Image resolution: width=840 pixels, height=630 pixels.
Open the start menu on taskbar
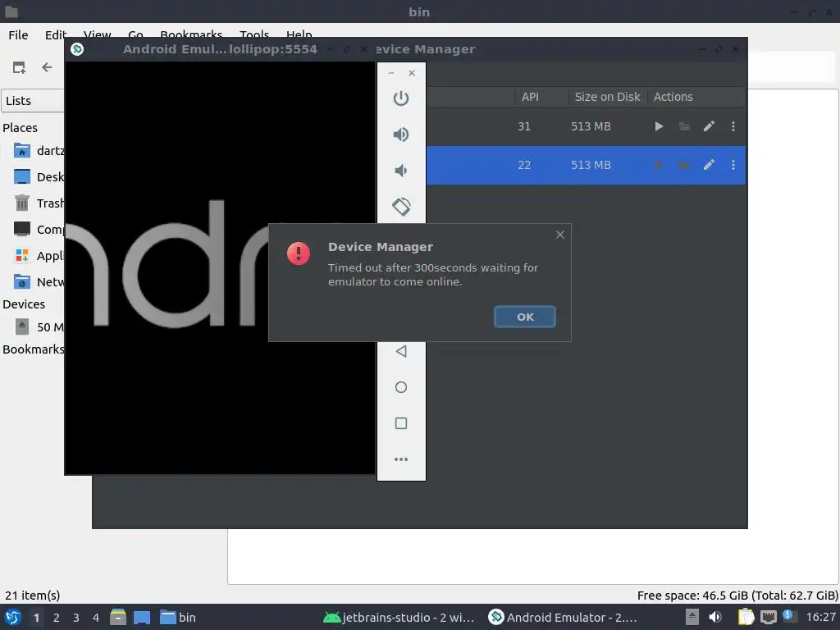pos(13,617)
